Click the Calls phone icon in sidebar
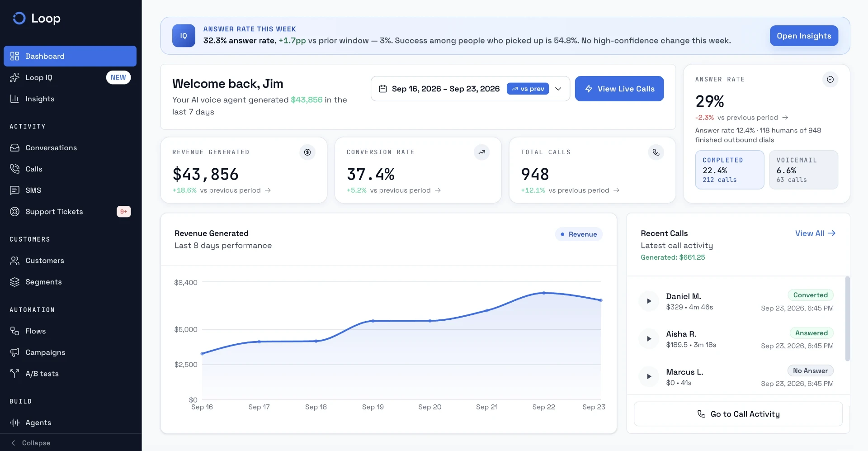The height and width of the screenshot is (451, 868). pos(15,169)
